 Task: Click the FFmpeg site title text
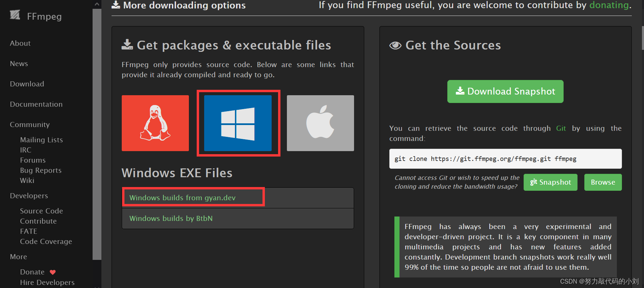44,16
